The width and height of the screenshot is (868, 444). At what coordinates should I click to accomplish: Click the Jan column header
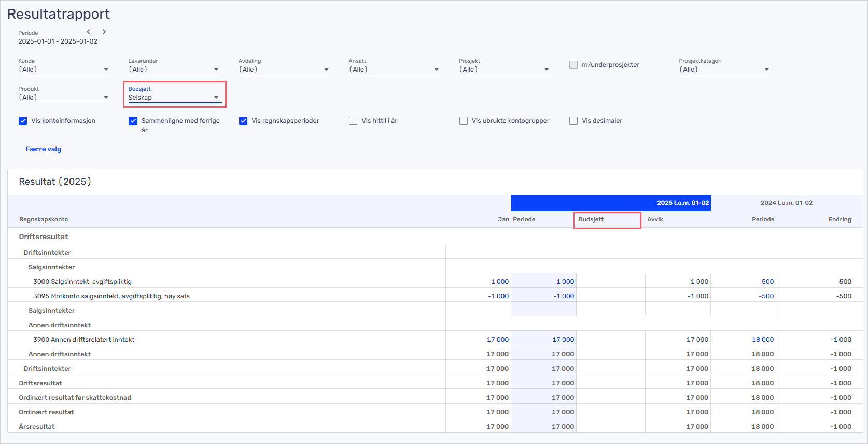coord(503,219)
